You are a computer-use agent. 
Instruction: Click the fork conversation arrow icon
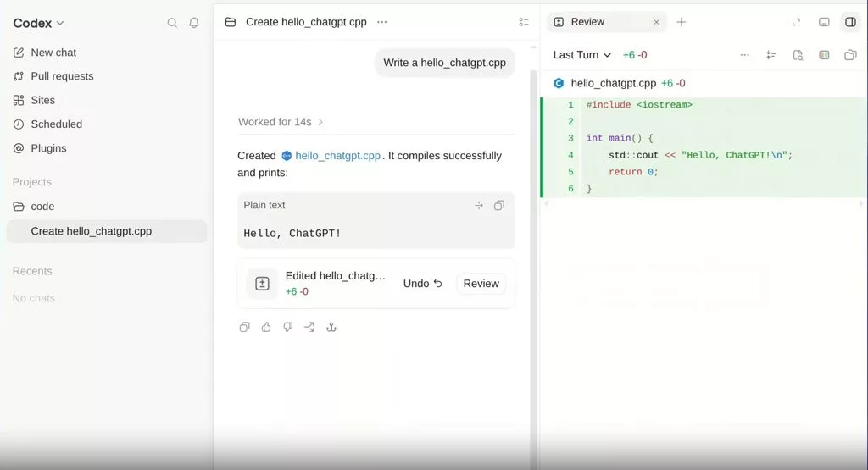tap(309, 328)
